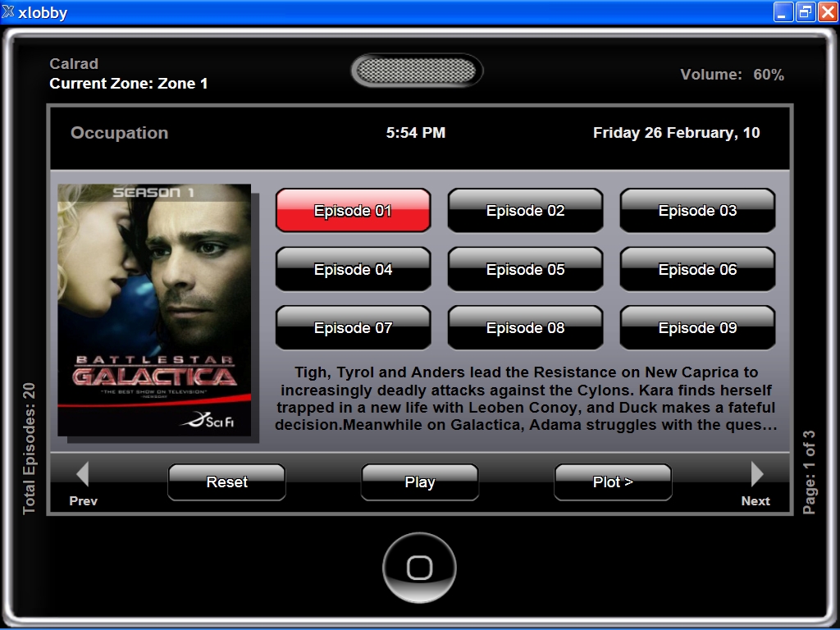The width and height of the screenshot is (840, 630).
Task: Click the Battlestar Galactica Season 1 cover art
Action: point(154,309)
